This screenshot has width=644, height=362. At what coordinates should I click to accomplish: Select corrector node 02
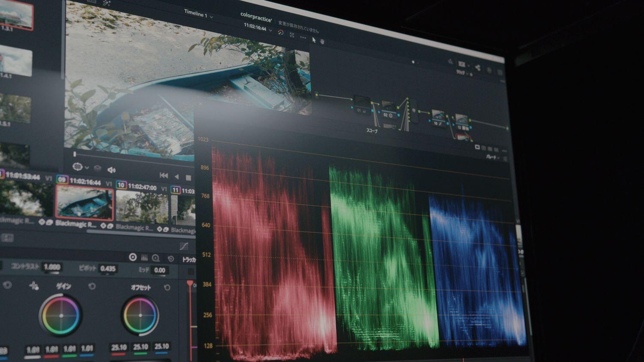[389, 110]
